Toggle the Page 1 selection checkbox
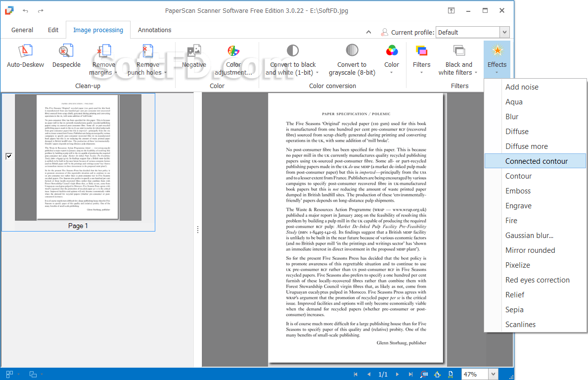Screen dimensions: 588x380 pyautogui.click(x=9, y=156)
